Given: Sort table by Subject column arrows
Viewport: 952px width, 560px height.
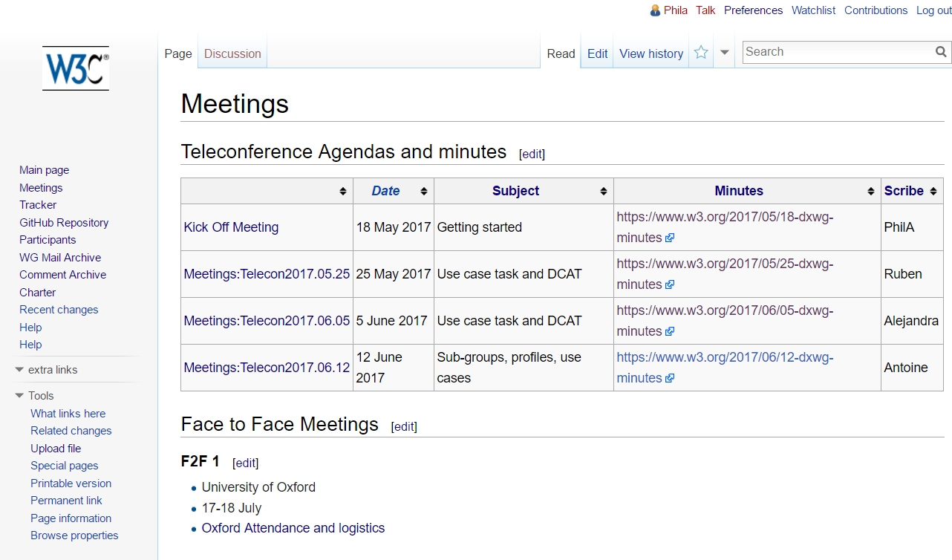Looking at the screenshot, I should 604,192.
